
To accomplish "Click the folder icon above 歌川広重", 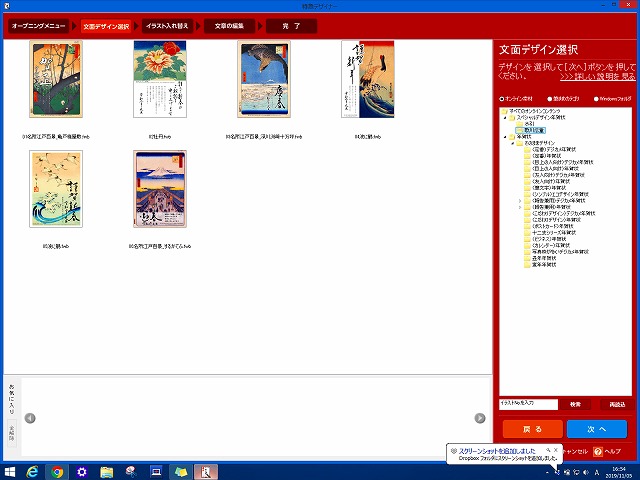I will click(520, 124).
